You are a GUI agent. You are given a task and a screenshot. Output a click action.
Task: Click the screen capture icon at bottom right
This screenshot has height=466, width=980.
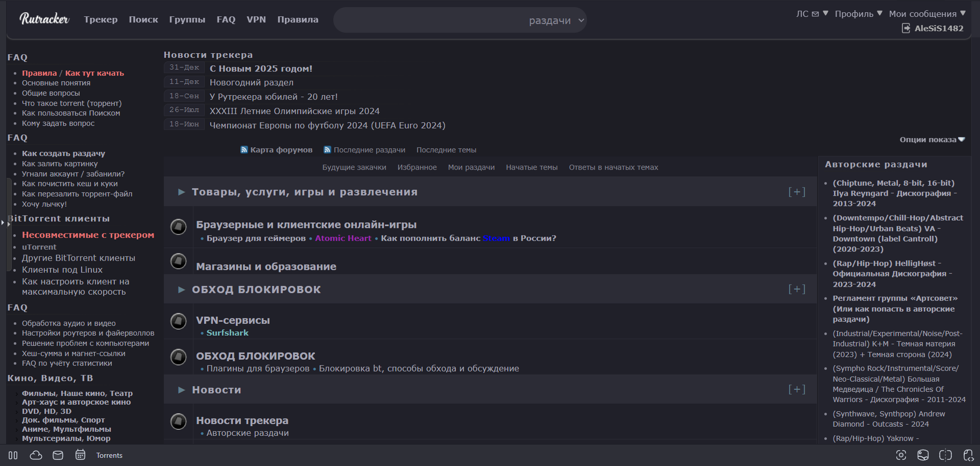[x=901, y=455]
